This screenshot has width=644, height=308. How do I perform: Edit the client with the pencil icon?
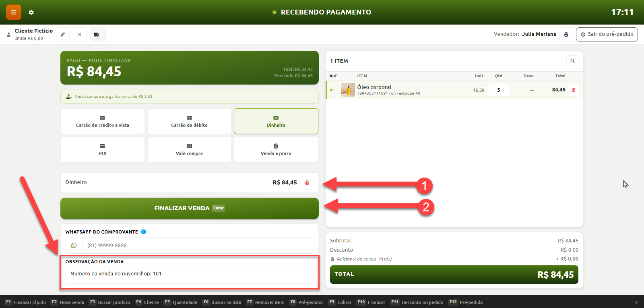(63, 35)
